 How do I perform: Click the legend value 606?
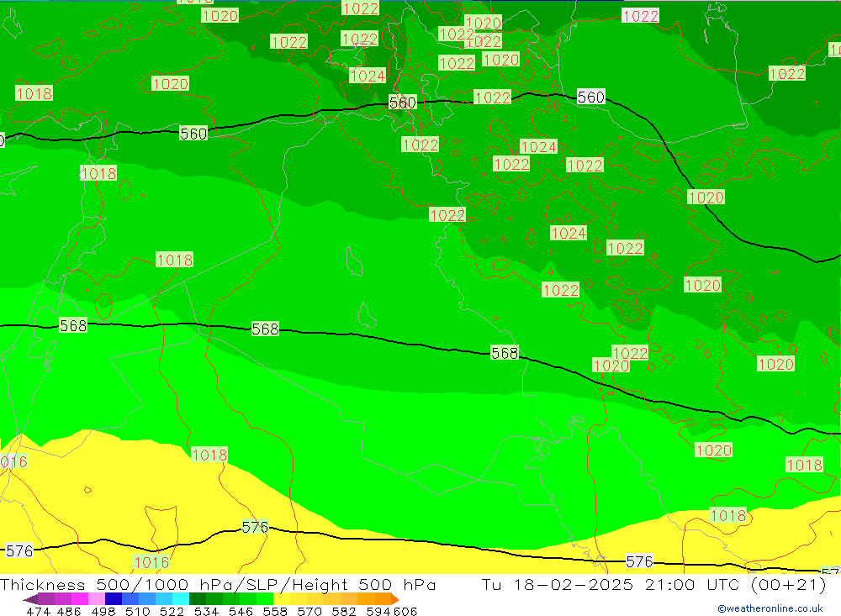pyautogui.click(x=405, y=611)
